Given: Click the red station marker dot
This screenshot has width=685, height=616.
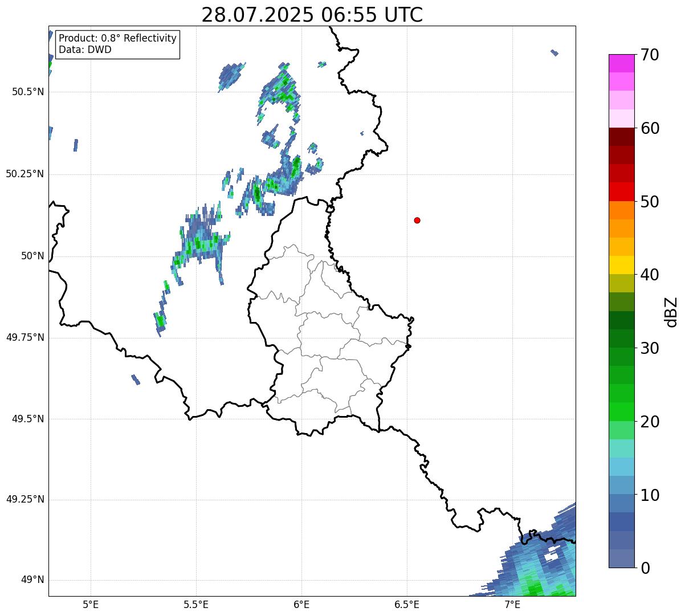Looking at the screenshot, I should tap(417, 220).
